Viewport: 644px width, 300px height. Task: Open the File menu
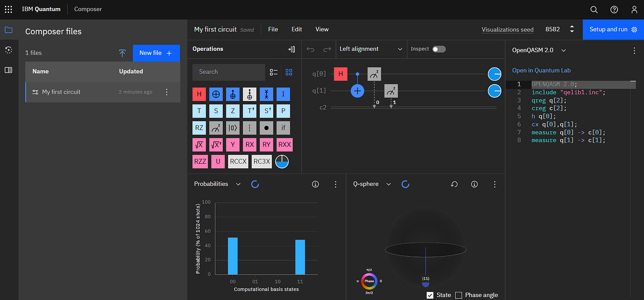click(x=273, y=29)
